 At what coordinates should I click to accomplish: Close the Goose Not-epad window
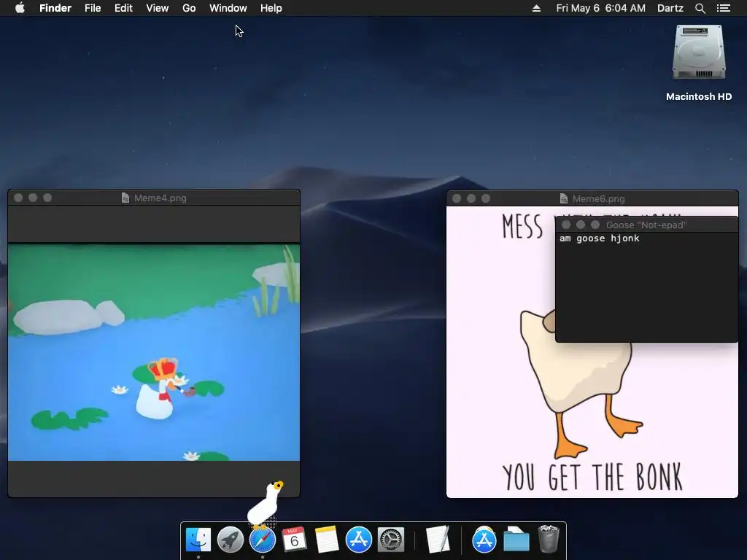click(566, 225)
